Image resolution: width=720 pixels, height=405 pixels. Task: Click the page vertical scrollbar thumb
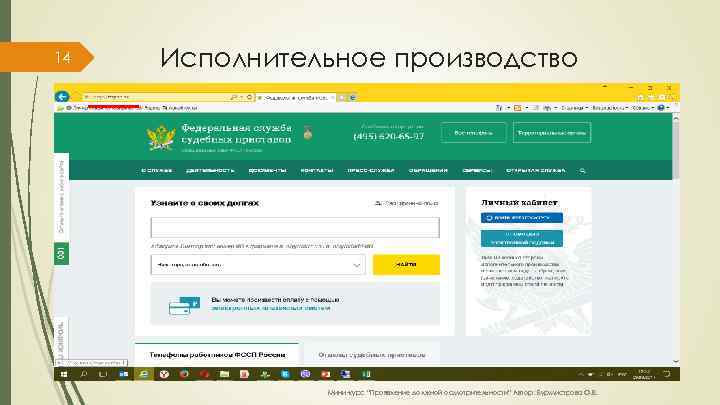[x=675, y=150]
